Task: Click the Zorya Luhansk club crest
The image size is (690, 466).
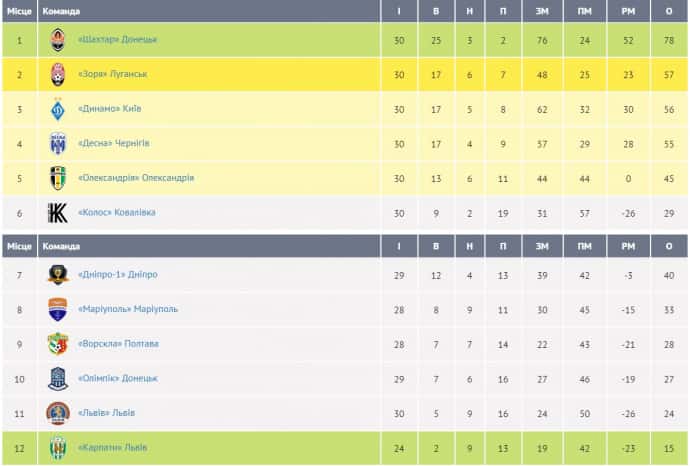Action: coord(58,75)
